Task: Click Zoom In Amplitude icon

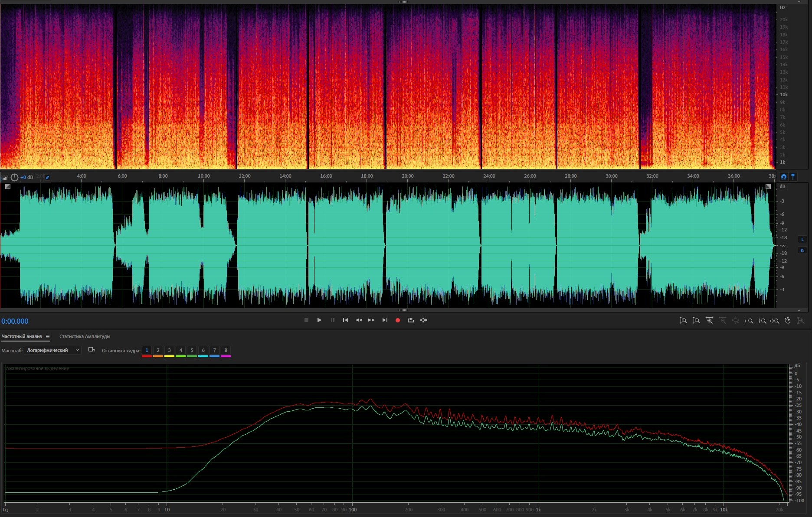Action: (x=683, y=321)
